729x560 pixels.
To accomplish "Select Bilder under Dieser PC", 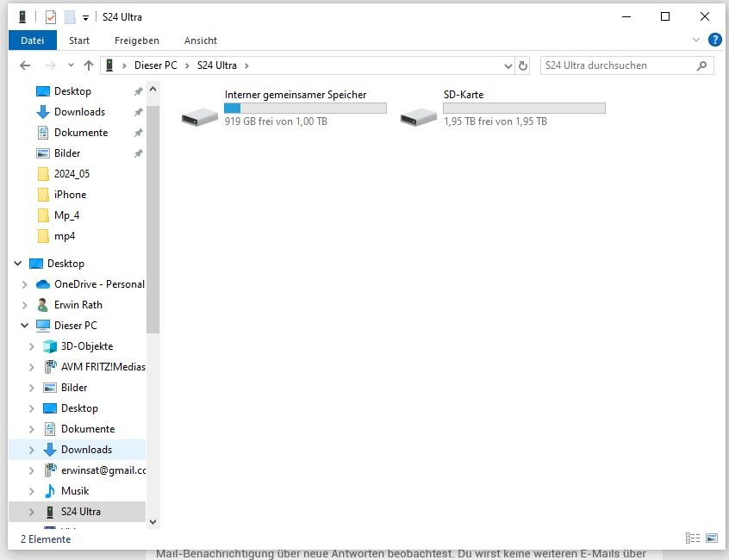I will tap(74, 388).
